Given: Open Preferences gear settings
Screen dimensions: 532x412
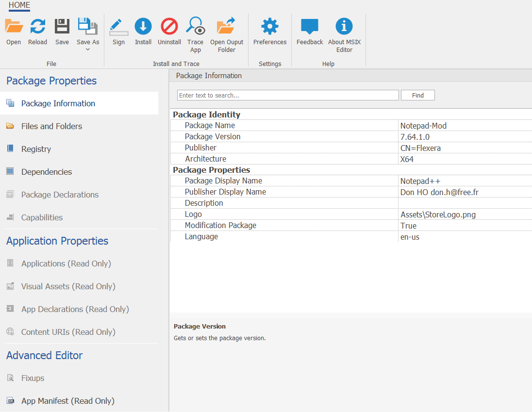Looking at the screenshot, I should (270, 27).
